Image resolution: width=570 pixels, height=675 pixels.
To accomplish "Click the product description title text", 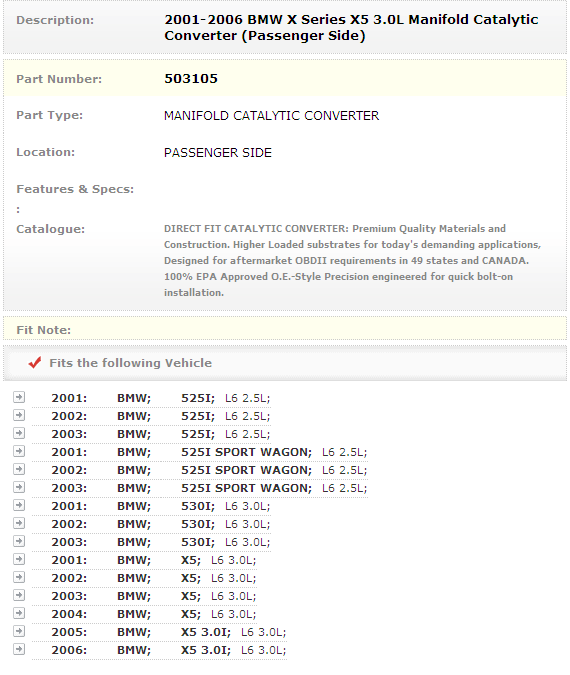I will click(351, 28).
